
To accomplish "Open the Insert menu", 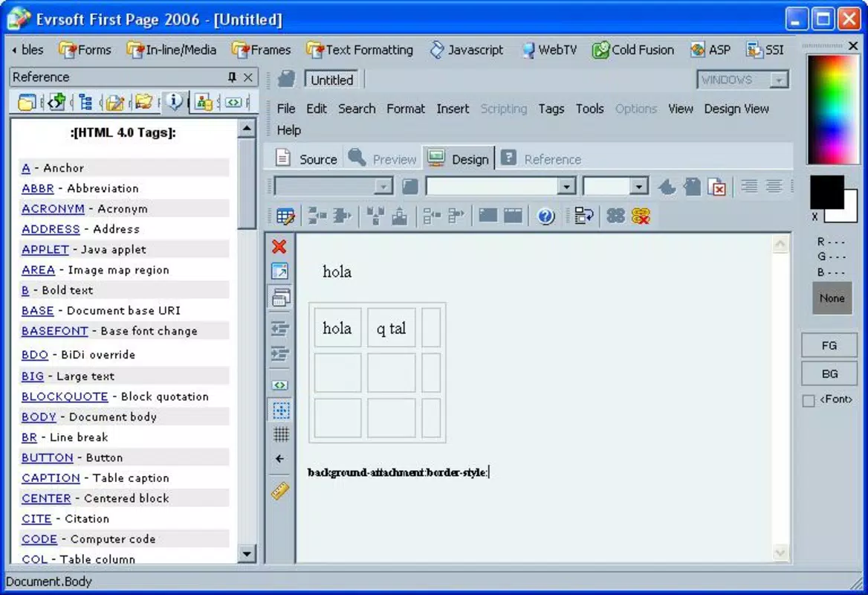I will [453, 109].
